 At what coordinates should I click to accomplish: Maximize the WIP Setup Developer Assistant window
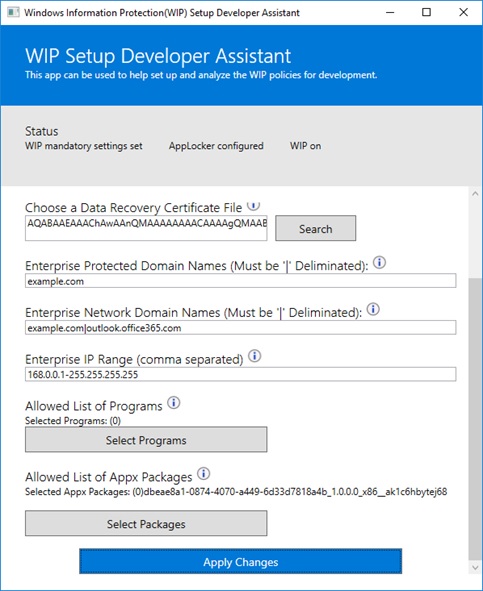pos(426,12)
